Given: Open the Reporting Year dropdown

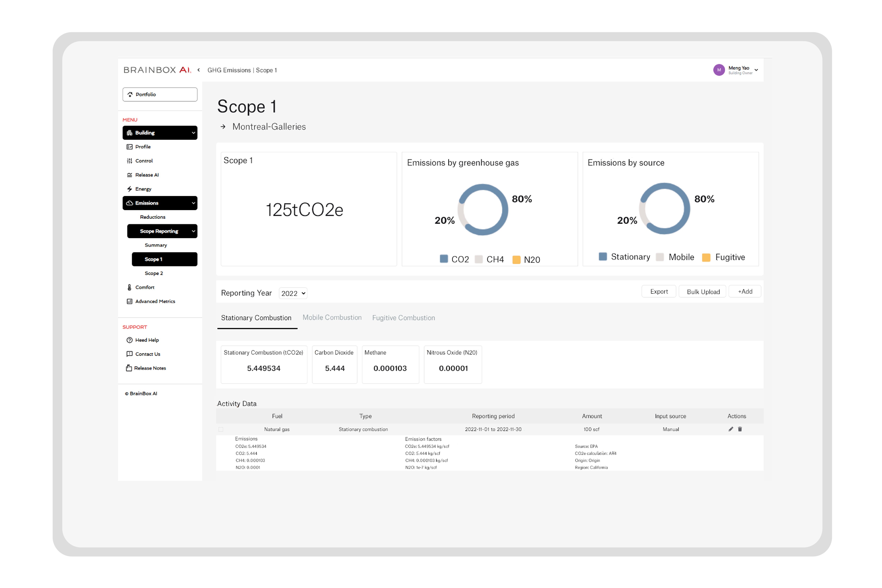Looking at the screenshot, I should tap(293, 293).
